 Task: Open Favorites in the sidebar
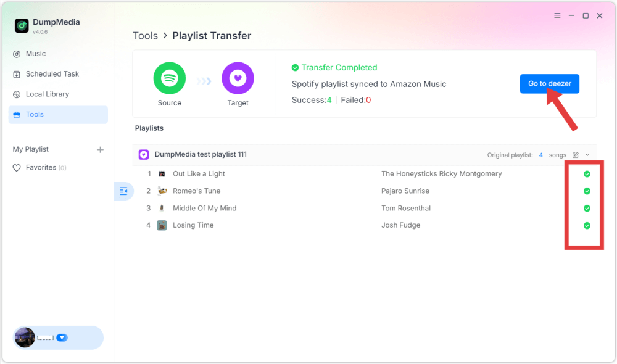pos(36,167)
